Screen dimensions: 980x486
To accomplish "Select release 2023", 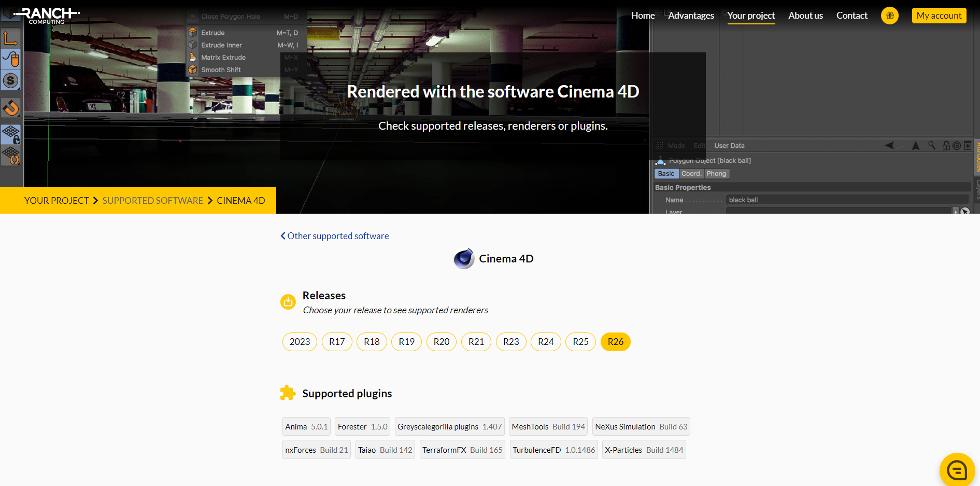I will pos(300,342).
